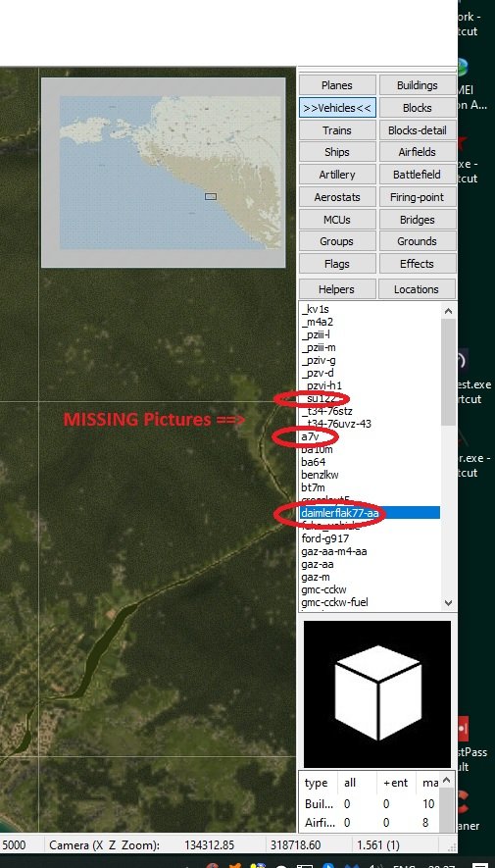Image resolution: width=495 pixels, height=868 pixels.
Task: Show the Helpers object list
Action: [x=337, y=289]
